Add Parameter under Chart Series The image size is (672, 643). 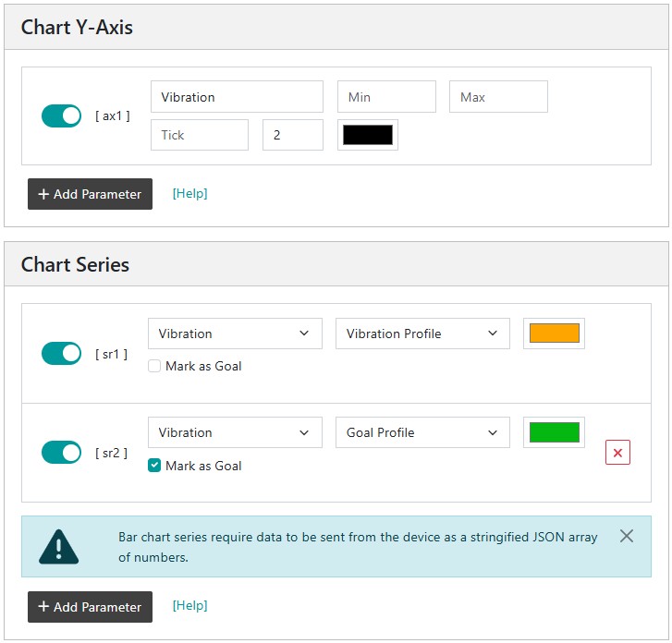90,607
